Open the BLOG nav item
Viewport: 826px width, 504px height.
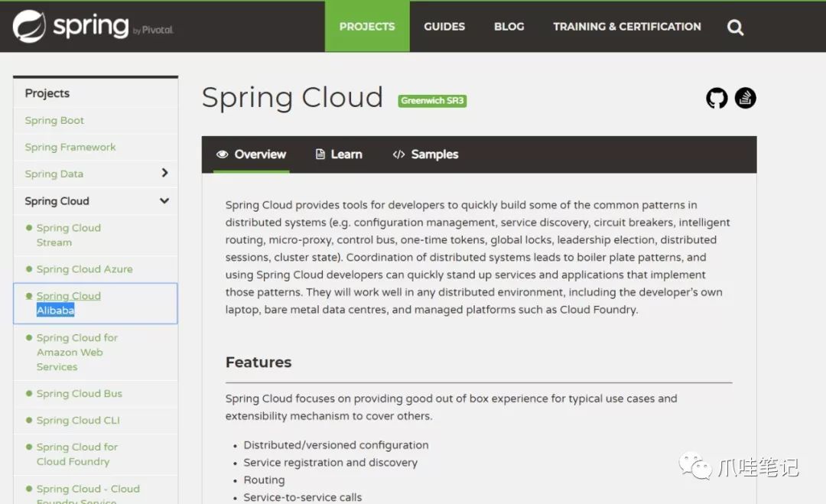pos(509,26)
